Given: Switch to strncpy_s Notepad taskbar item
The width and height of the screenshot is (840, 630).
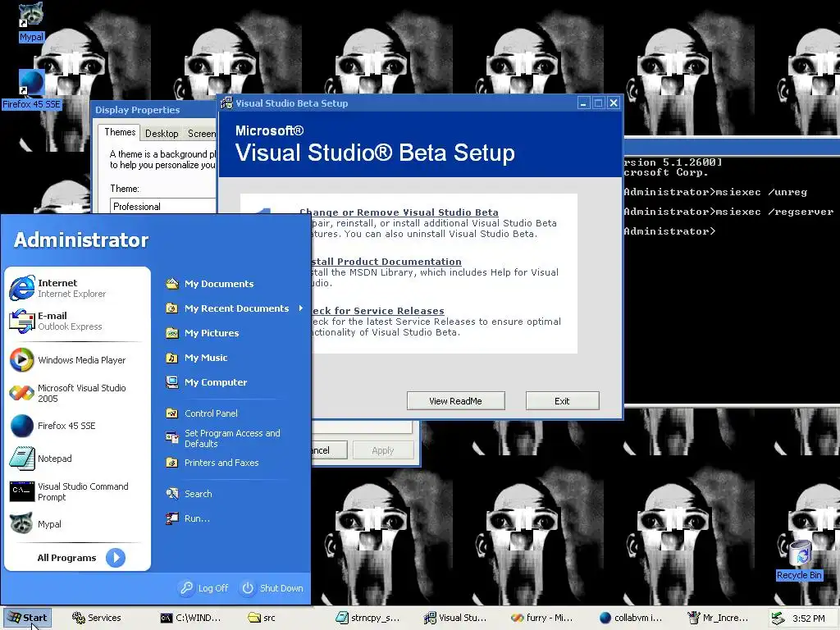Looking at the screenshot, I should (367, 618).
